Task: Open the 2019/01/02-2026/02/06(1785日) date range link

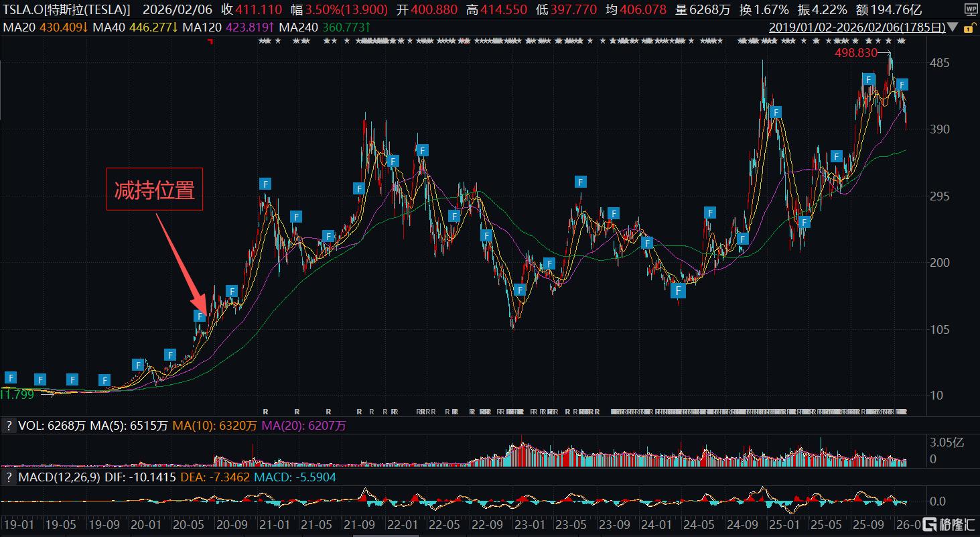Action: [857, 27]
